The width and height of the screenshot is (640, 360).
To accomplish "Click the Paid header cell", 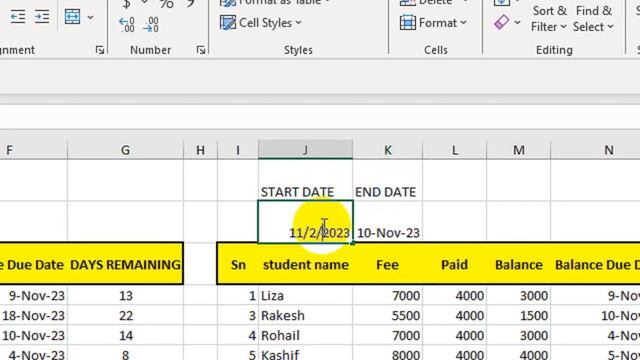I will pyautogui.click(x=454, y=264).
